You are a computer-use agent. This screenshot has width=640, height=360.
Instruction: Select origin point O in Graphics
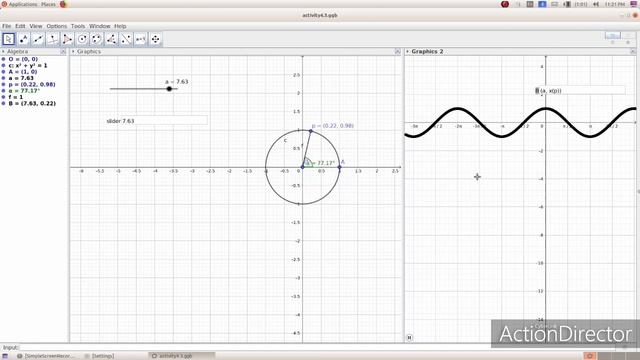302,167
